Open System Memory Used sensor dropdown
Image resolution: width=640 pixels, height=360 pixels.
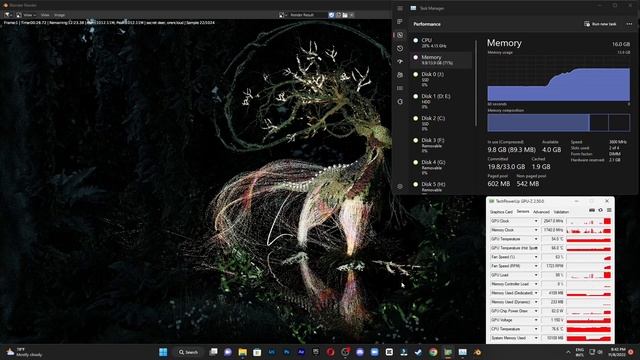[536, 338]
